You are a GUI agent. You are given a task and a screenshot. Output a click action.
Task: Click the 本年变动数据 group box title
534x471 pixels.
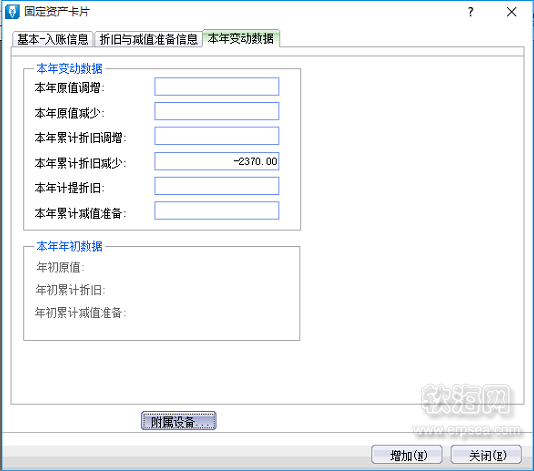point(69,69)
